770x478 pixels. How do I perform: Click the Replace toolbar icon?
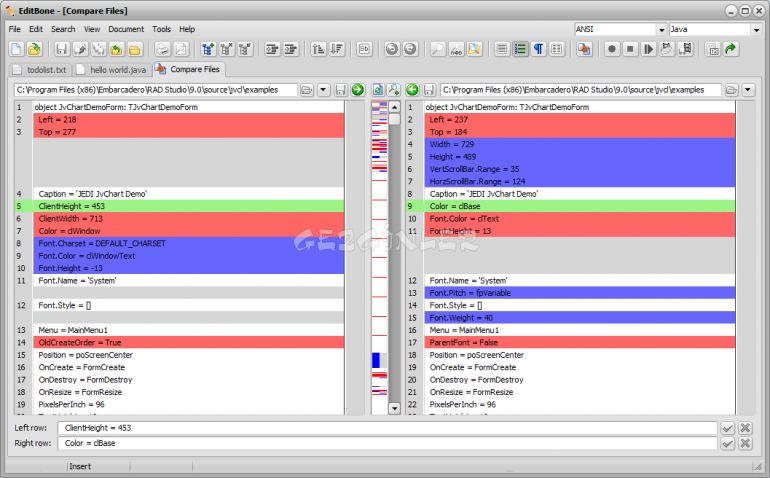[456, 49]
